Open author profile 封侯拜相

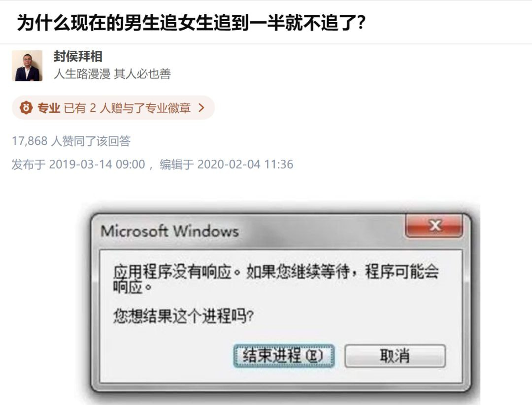(x=78, y=56)
